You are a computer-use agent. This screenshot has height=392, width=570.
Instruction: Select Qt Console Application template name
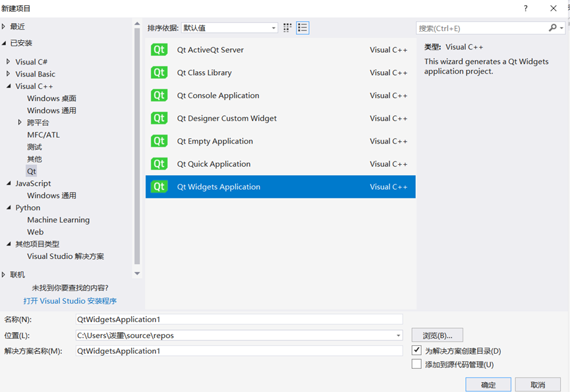click(218, 96)
